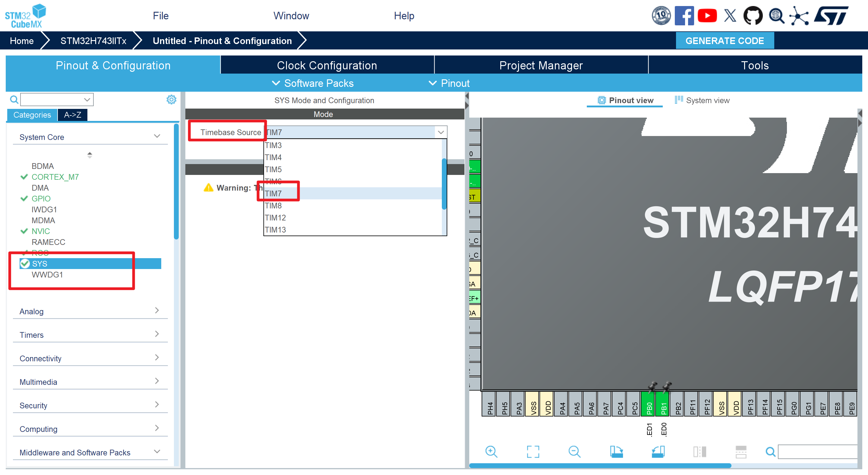Open the gear settings icon in Categories panel

point(171,100)
